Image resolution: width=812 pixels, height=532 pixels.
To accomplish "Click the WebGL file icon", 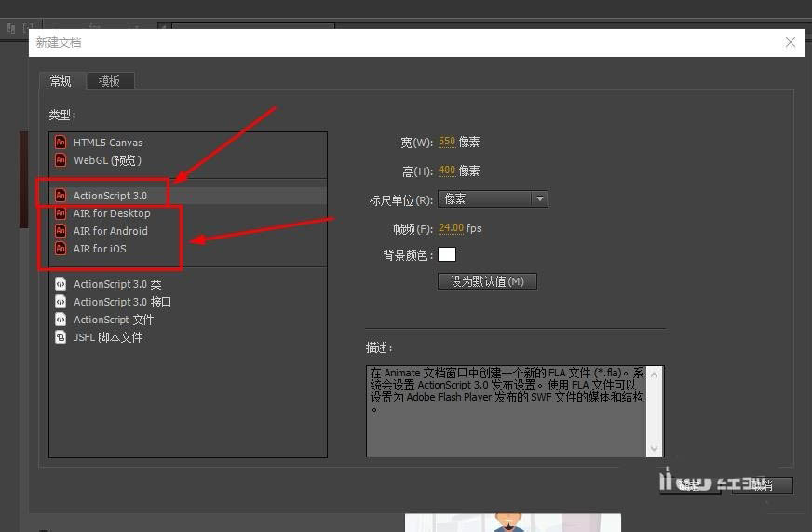I will tap(61, 159).
